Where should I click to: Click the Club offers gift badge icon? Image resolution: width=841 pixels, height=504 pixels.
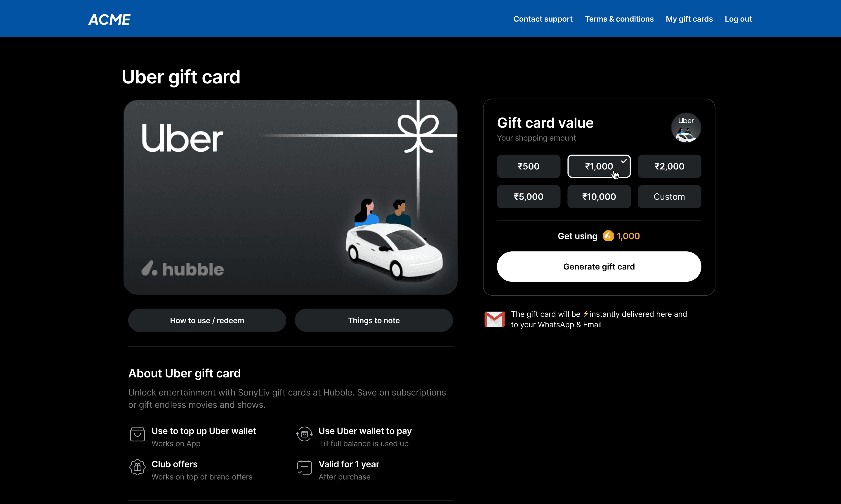[137, 467]
